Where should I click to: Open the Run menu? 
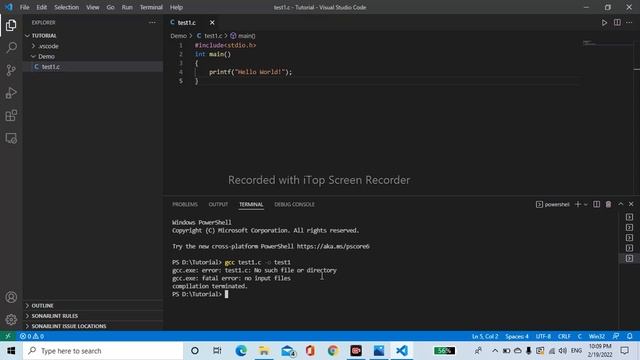pos(127,7)
